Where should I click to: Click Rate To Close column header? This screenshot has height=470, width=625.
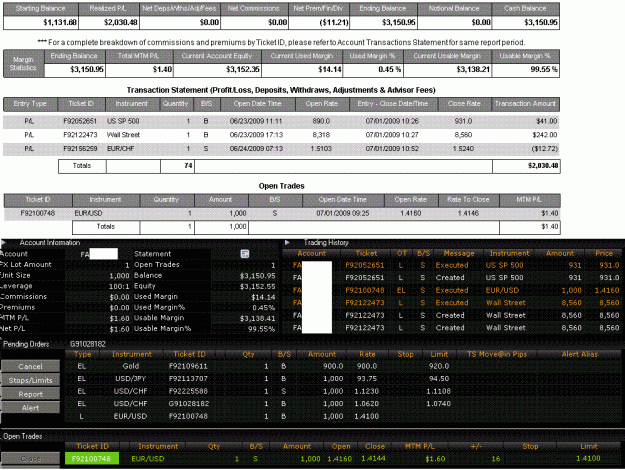click(x=468, y=199)
